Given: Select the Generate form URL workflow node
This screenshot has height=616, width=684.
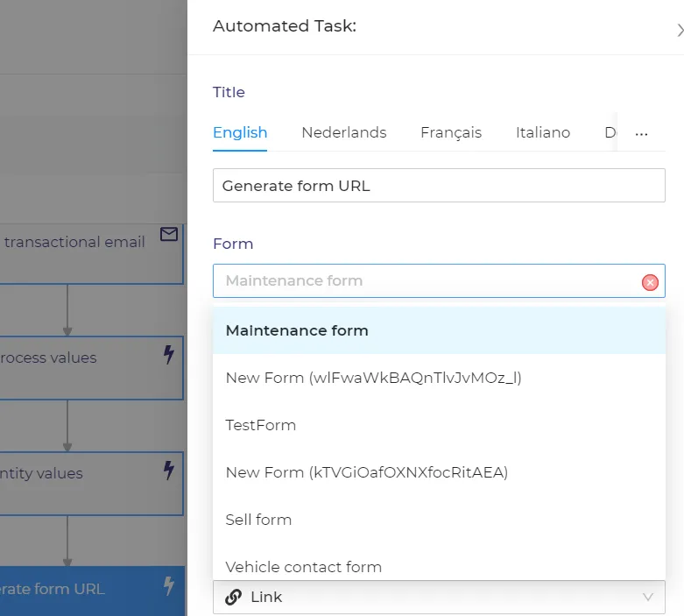Looking at the screenshot, I should [x=92, y=591].
